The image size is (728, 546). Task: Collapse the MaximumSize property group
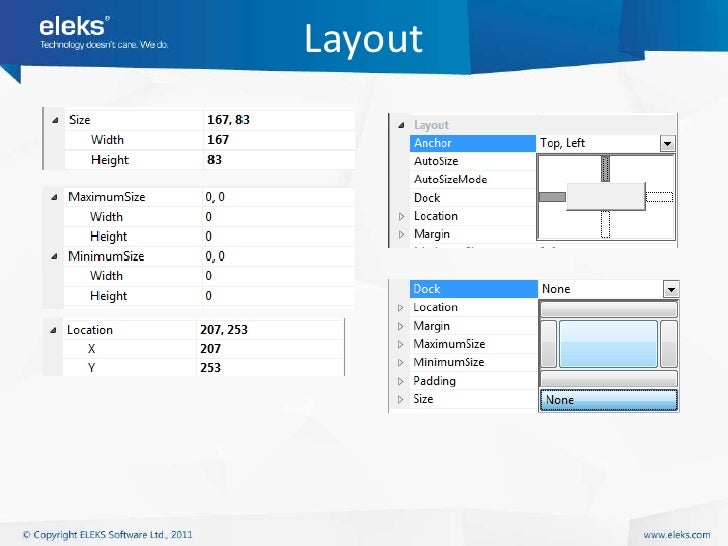pos(54,197)
